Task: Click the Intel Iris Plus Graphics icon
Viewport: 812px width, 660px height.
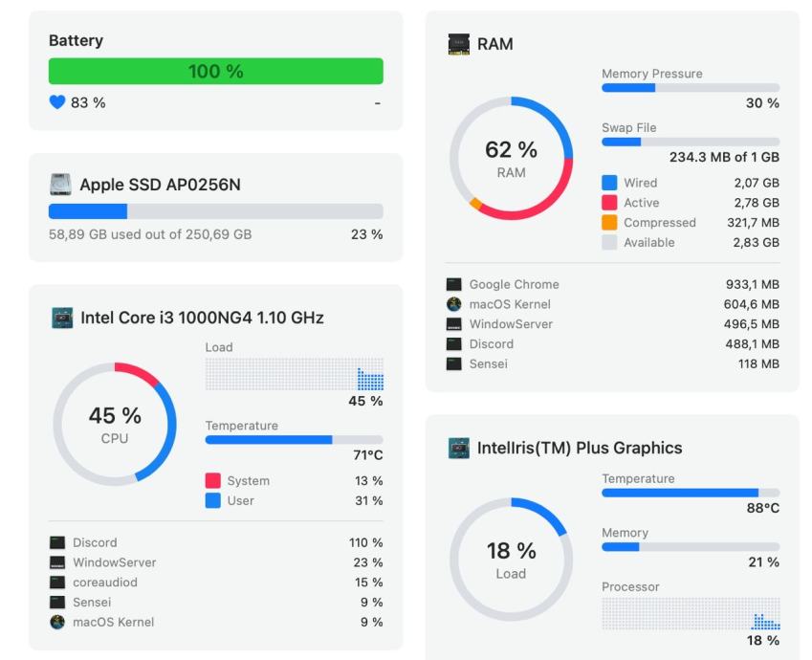Action: pos(458,448)
